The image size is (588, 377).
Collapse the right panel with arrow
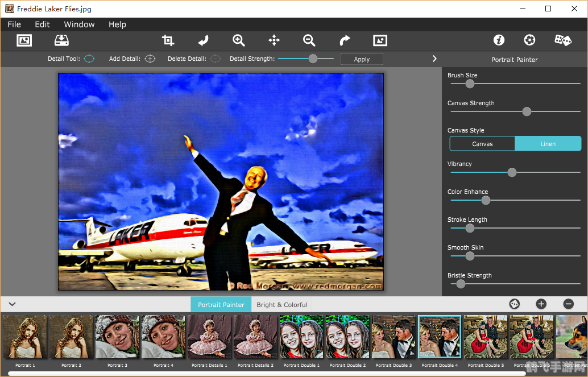pyautogui.click(x=434, y=59)
